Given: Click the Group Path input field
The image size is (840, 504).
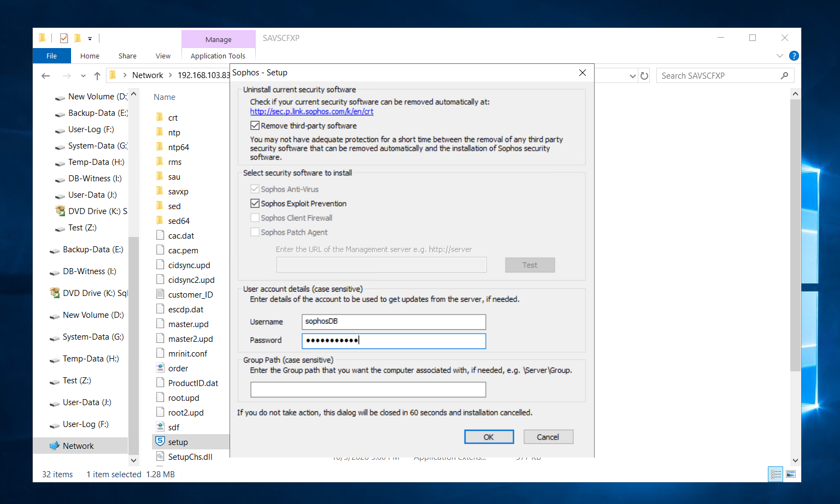Looking at the screenshot, I should [368, 389].
